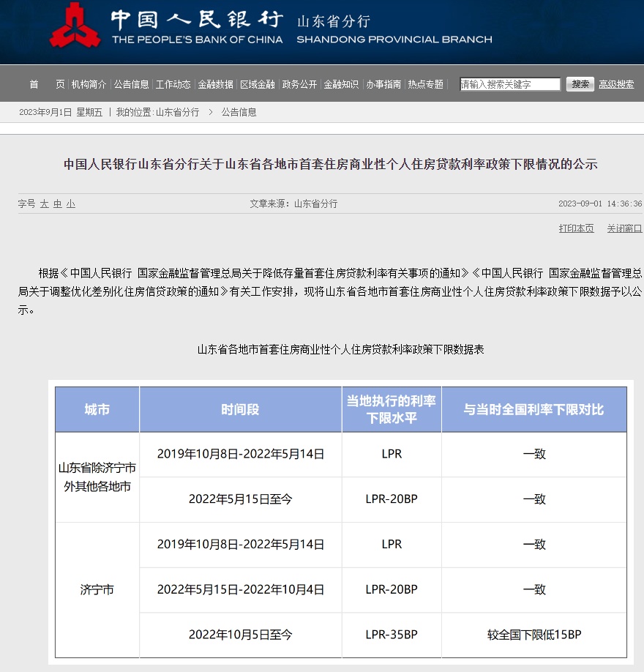
Task: Go to 公告信息 in navigation bar
Action: 131,84
